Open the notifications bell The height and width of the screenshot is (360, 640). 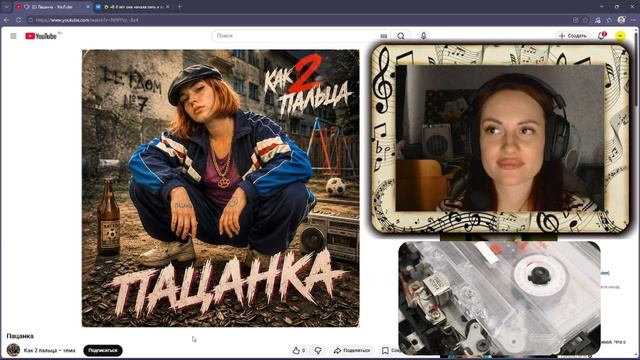pos(601,36)
